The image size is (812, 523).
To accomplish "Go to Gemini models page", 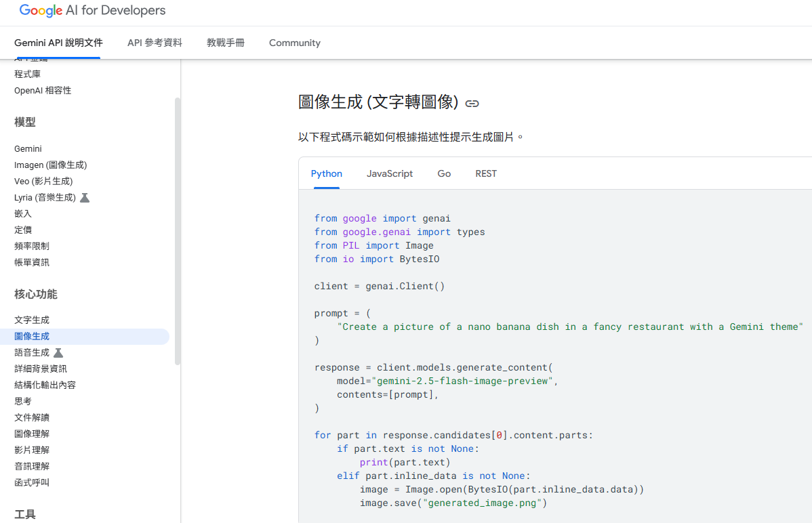I will pyautogui.click(x=28, y=148).
